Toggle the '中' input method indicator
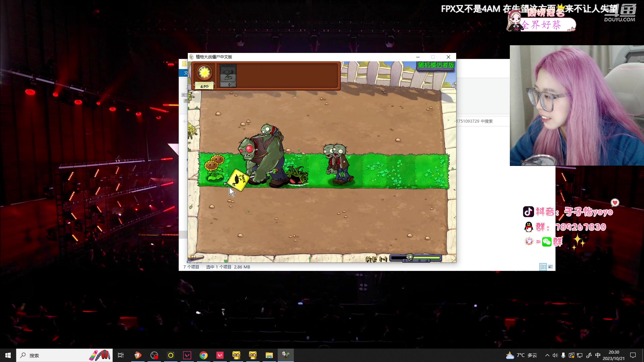The width and height of the screenshot is (644, 362). click(598, 355)
